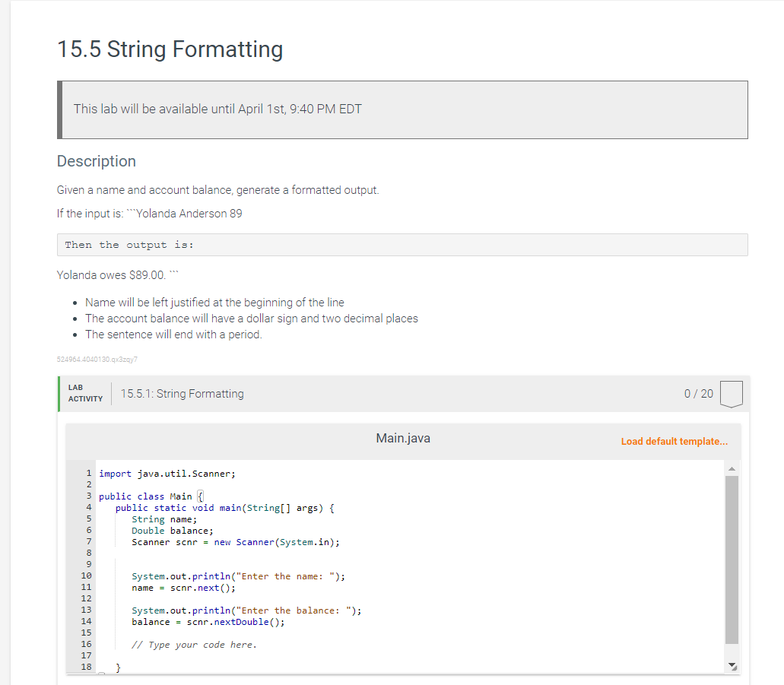Viewport: 784px width, 685px height.
Task: Click the code editor vertical scrollbar thumb
Action: pos(732,560)
